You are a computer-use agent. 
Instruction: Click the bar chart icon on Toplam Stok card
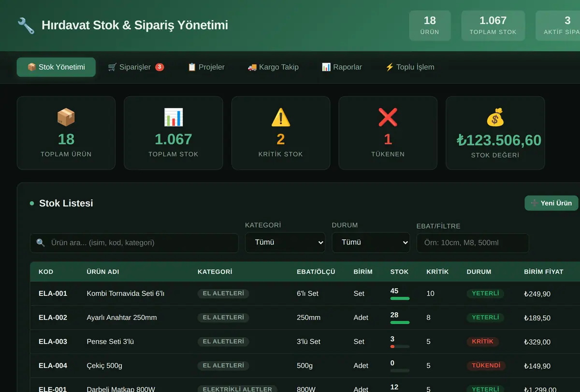pos(174,117)
